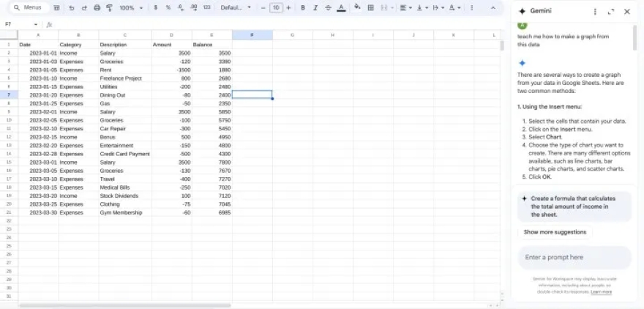Increase decimal places icon
644x309 pixels.
point(194,8)
